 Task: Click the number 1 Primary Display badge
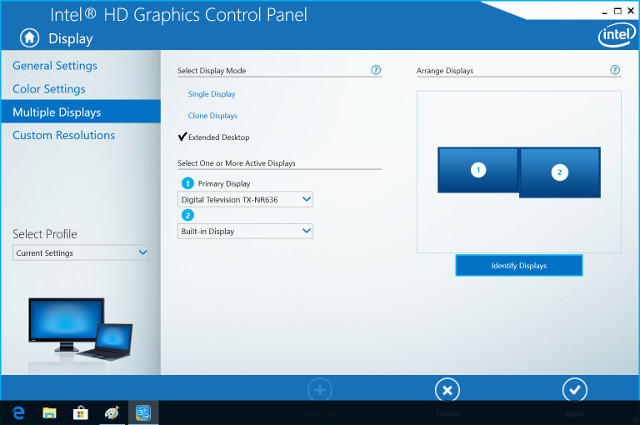(x=187, y=183)
